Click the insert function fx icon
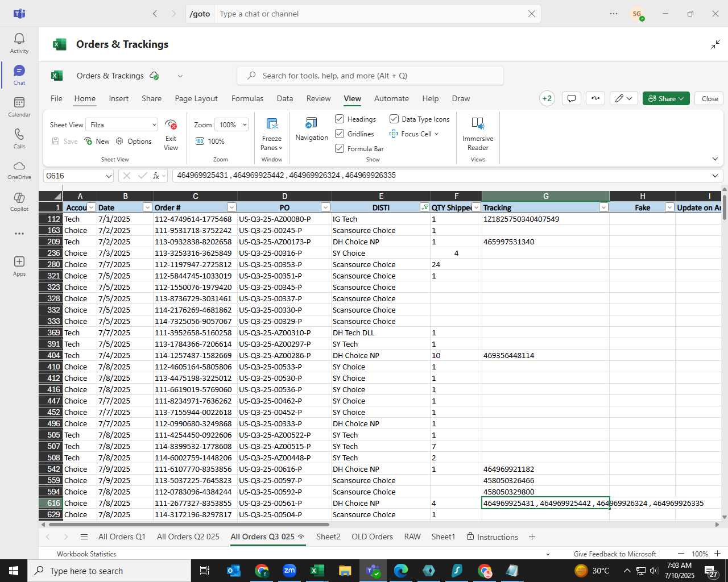Viewport: 728px width, 582px height. point(156,176)
